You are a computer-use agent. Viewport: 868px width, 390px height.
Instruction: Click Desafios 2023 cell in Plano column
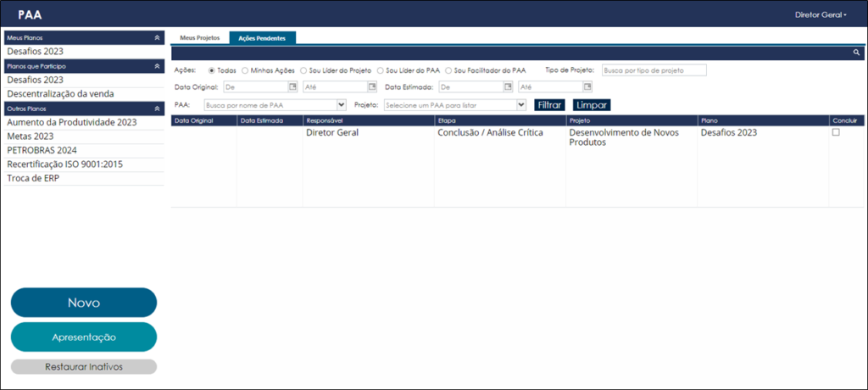pyautogui.click(x=728, y=133)
